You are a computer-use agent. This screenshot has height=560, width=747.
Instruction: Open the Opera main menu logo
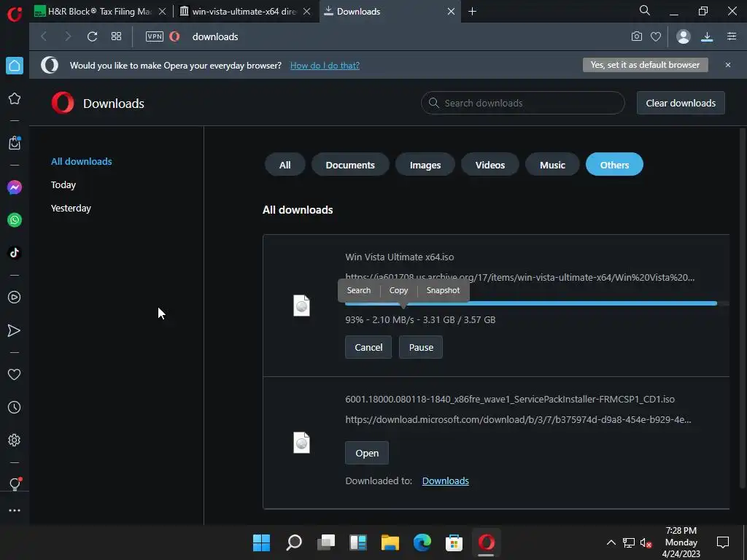tap(15, 13)
